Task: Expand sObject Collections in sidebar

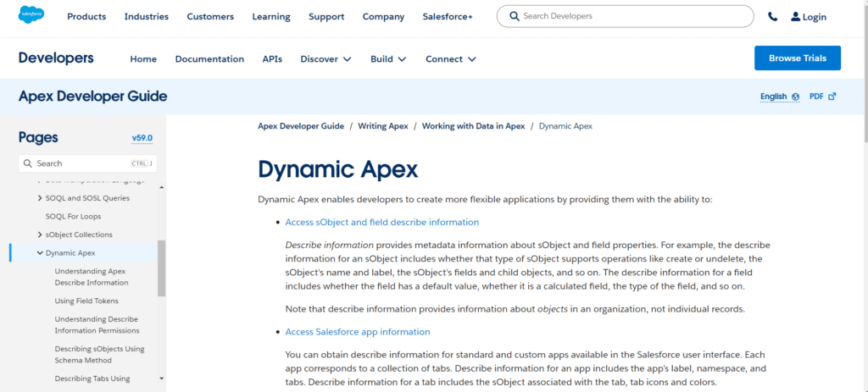Action: 40,235
